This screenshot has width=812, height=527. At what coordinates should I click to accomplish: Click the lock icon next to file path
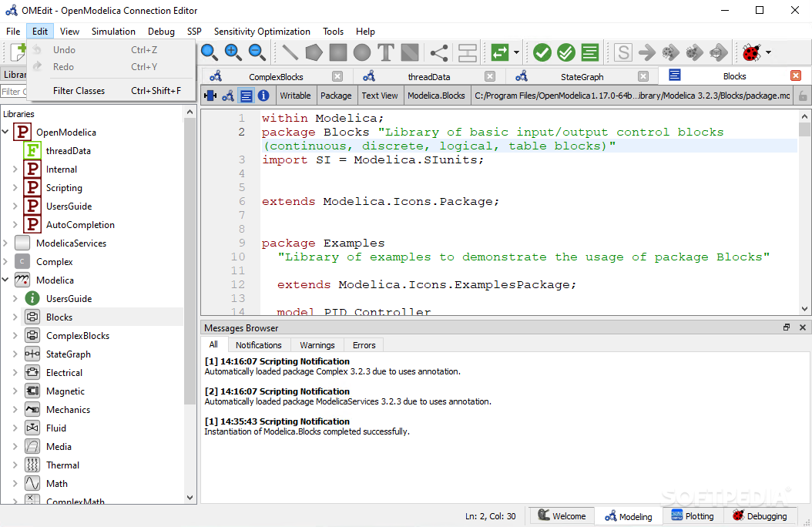tap(803, 96)
